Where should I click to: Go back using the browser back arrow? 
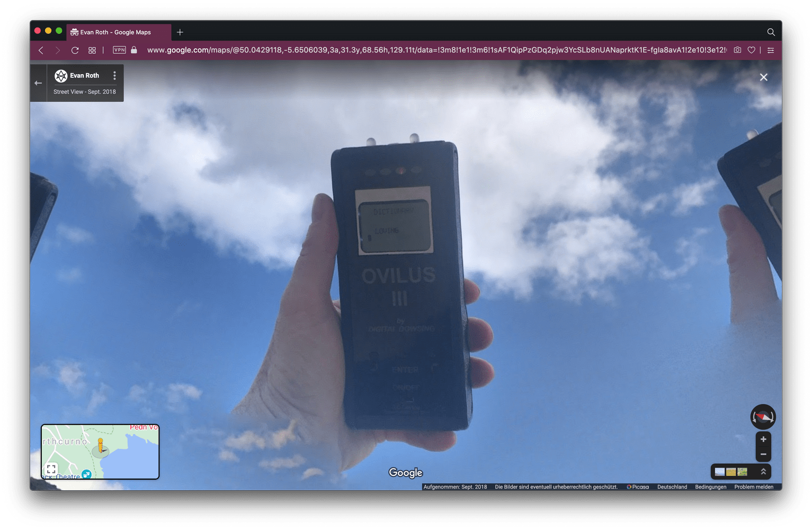[x=41, y=50]
